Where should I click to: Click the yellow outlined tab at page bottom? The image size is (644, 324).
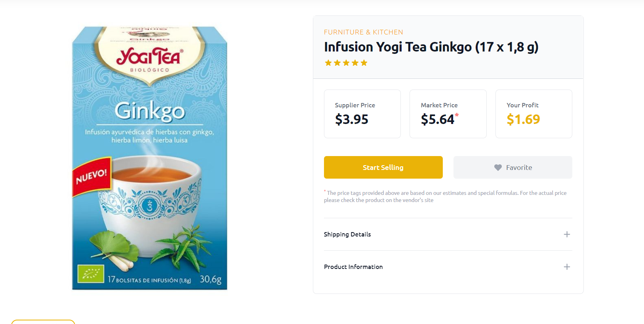43,322
